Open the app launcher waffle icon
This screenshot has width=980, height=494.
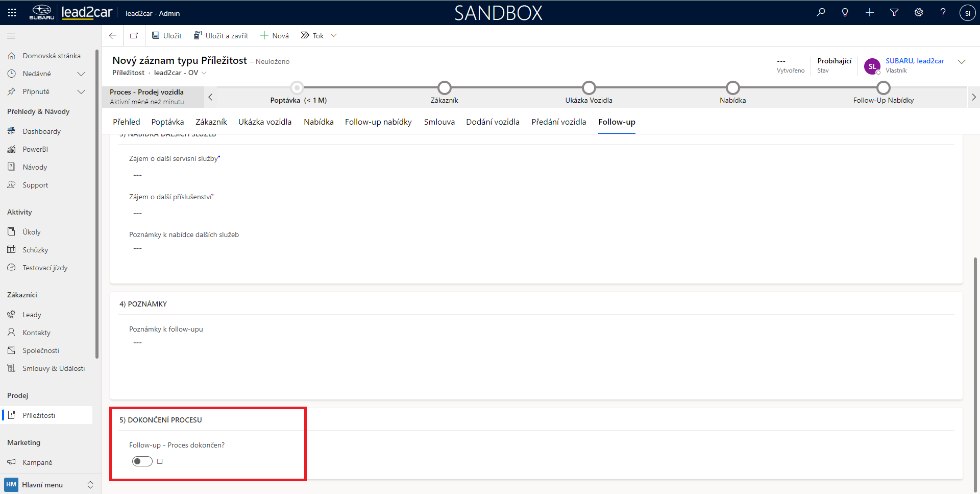(x=12, y=13)
